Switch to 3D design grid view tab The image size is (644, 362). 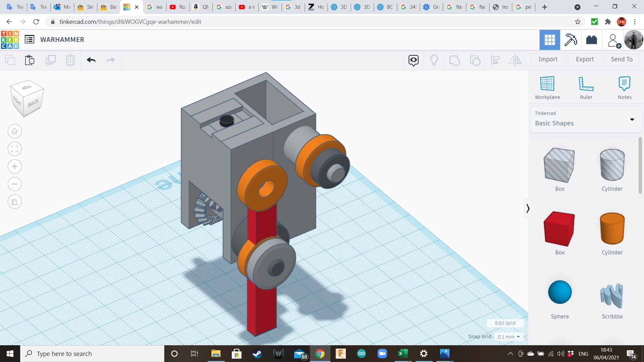[550, 40]
